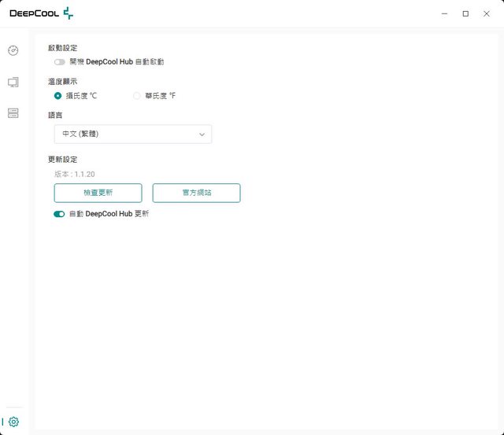Expand language list via chevron arrow
This screenshot has width=504, height=435.
[x=202, y=135]
